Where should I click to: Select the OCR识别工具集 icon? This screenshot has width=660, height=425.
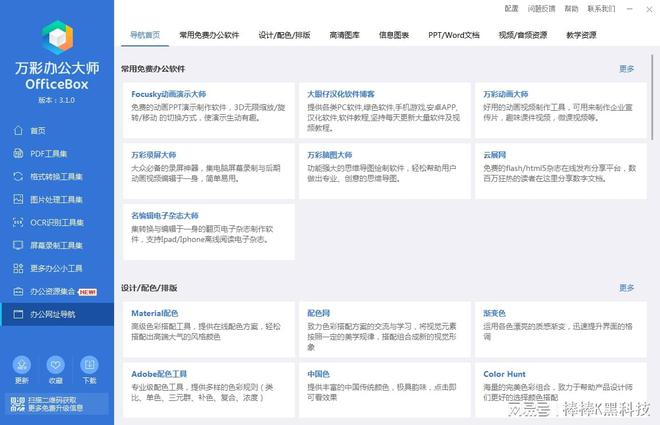click(18, 222)
